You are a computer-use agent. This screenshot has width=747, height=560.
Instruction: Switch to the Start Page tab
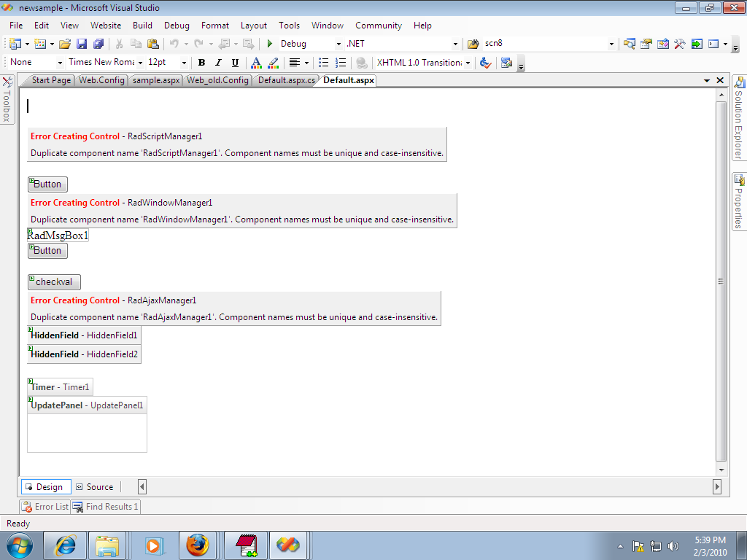click(51, 80)
